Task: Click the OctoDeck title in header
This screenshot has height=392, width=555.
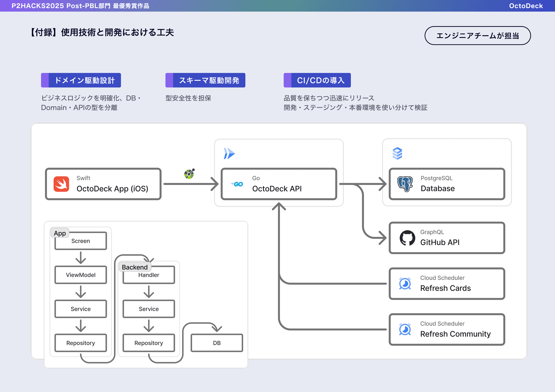Action: point(526,6)
